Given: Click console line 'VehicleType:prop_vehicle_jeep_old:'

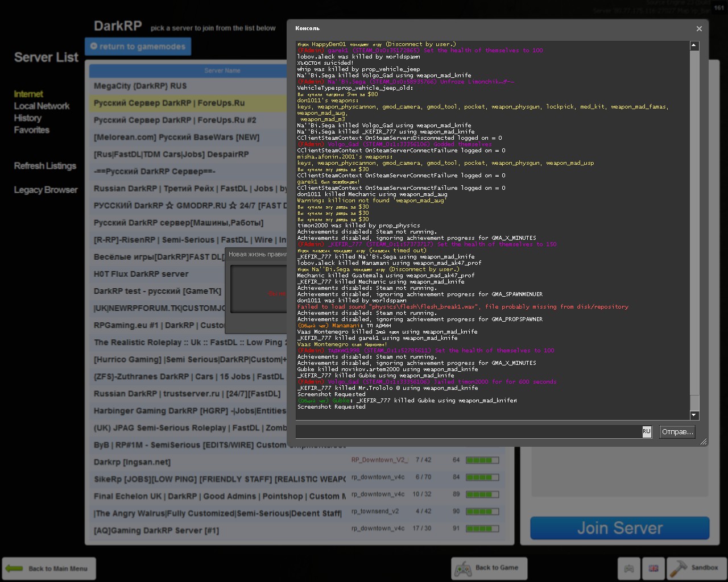Looking at the screenshot, I should (x=355, y=88).
